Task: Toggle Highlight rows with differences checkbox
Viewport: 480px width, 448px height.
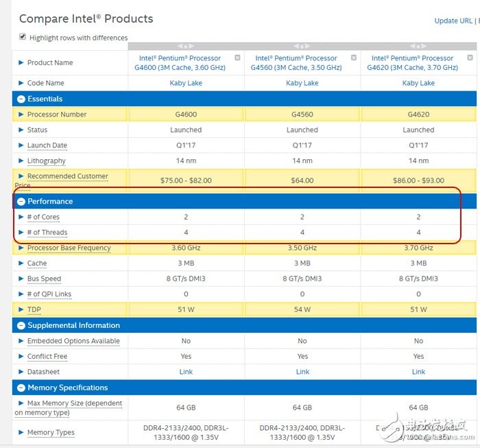Action: tap(23, 37)
